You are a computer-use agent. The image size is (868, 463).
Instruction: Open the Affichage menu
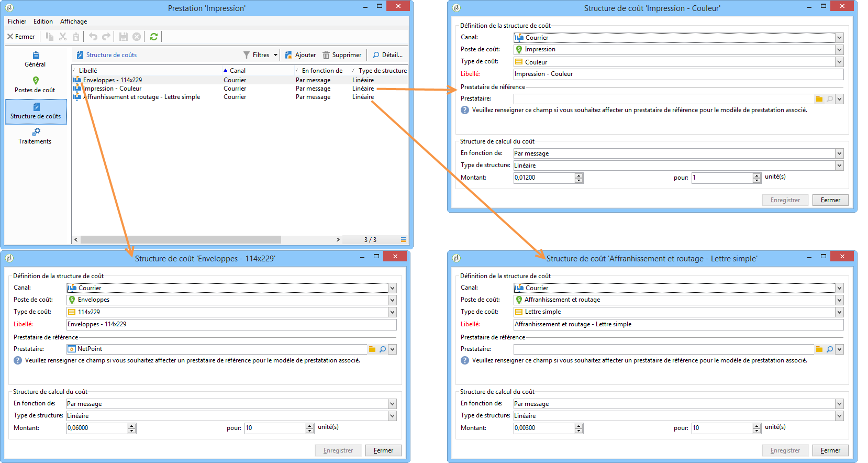pos(73,21)
